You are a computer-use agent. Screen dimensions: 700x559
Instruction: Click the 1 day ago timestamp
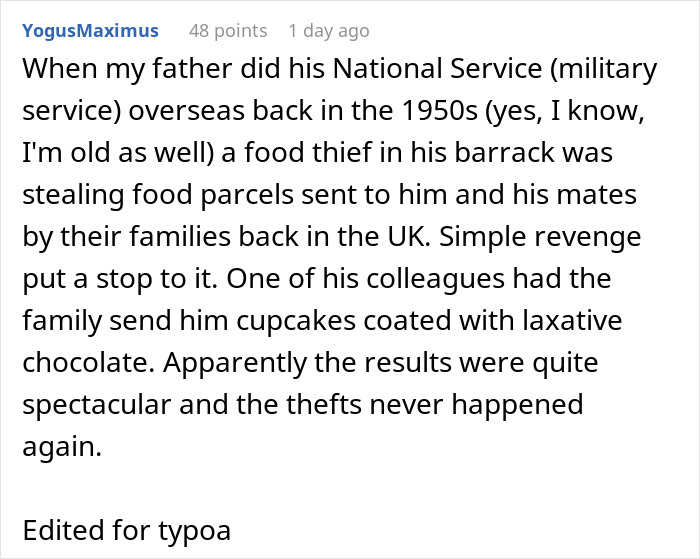coord(329,31)
